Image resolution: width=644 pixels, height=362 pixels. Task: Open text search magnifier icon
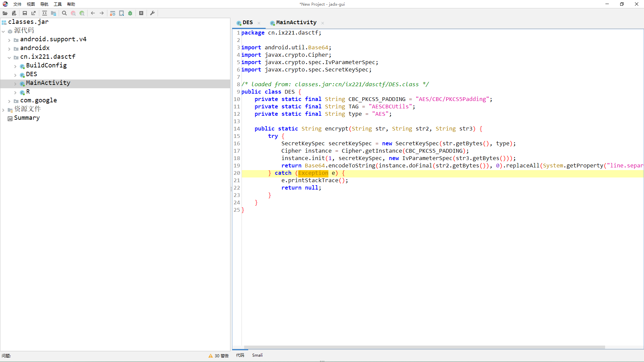tap(64, 13)
